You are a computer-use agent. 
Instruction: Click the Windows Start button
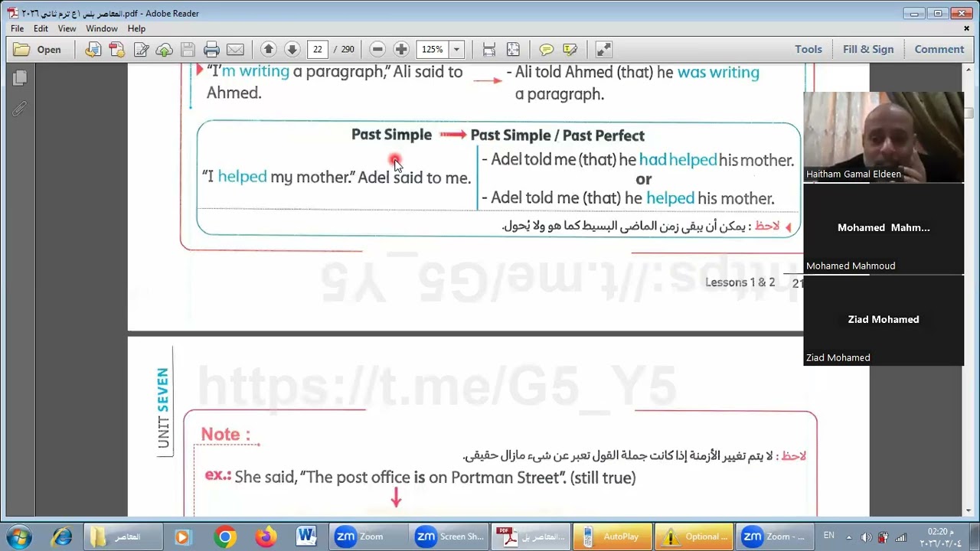point(20,536)
